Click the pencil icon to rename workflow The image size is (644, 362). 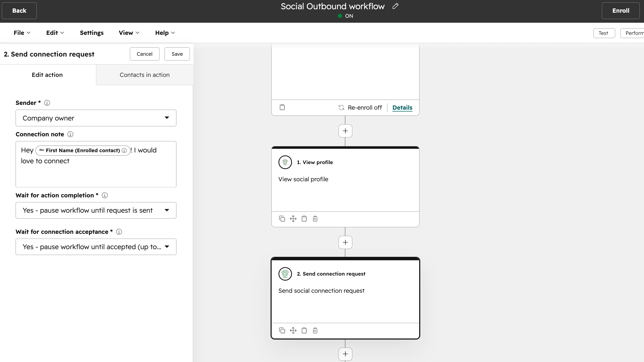(x=395, y=6)
